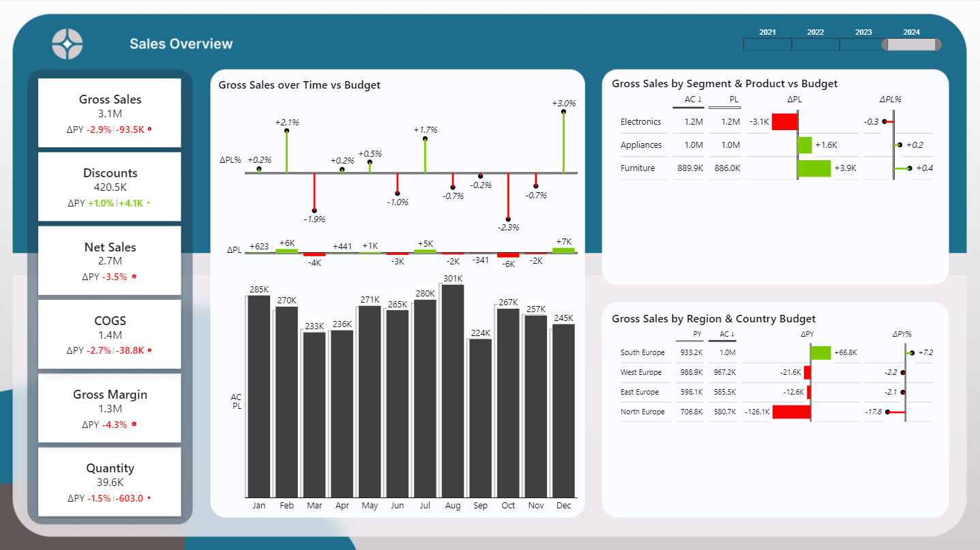Image resolution: width=980 pixels, height=550 pixels.
Task: Click the compass logo icon beside Sales Overview
Action: pyautogui.click(x=68, y=44)
